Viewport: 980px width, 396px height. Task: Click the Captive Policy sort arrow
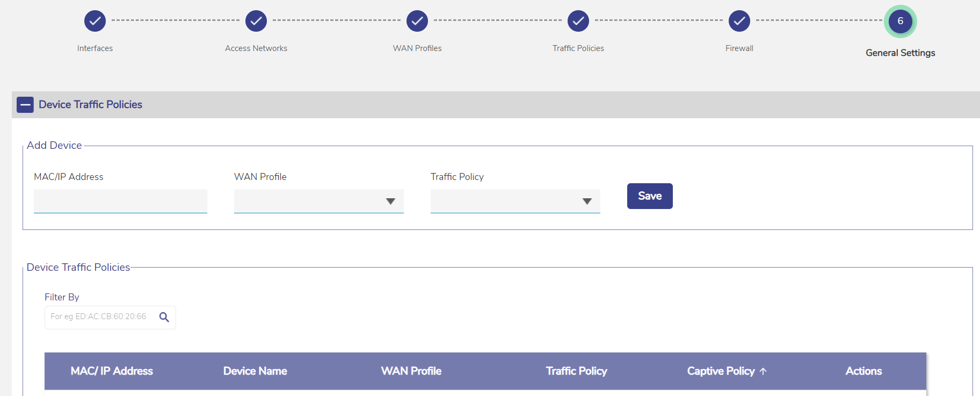pos(763,371)
